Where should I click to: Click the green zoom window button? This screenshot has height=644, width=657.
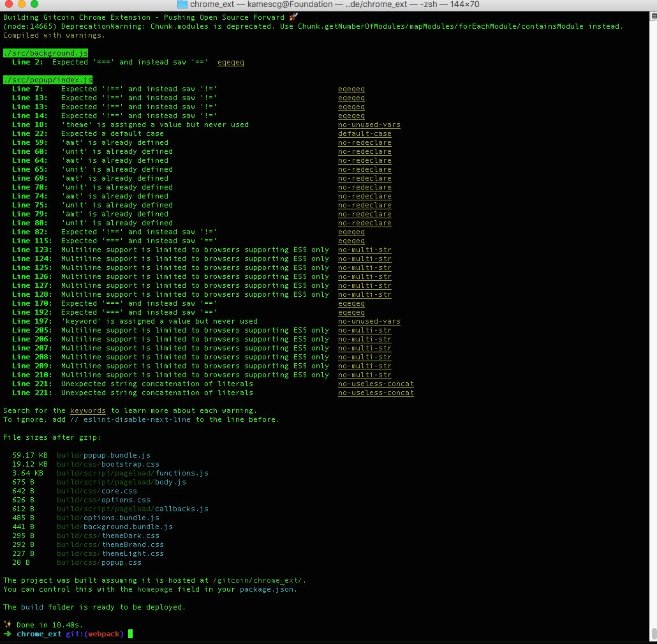pyautogui.click(x=34, y=4)
